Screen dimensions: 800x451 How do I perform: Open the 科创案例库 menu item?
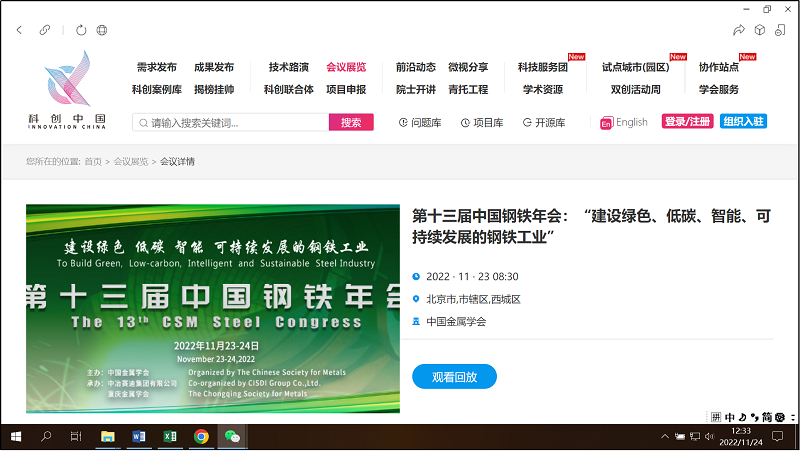pyautogui.click(x=157, y=90)
